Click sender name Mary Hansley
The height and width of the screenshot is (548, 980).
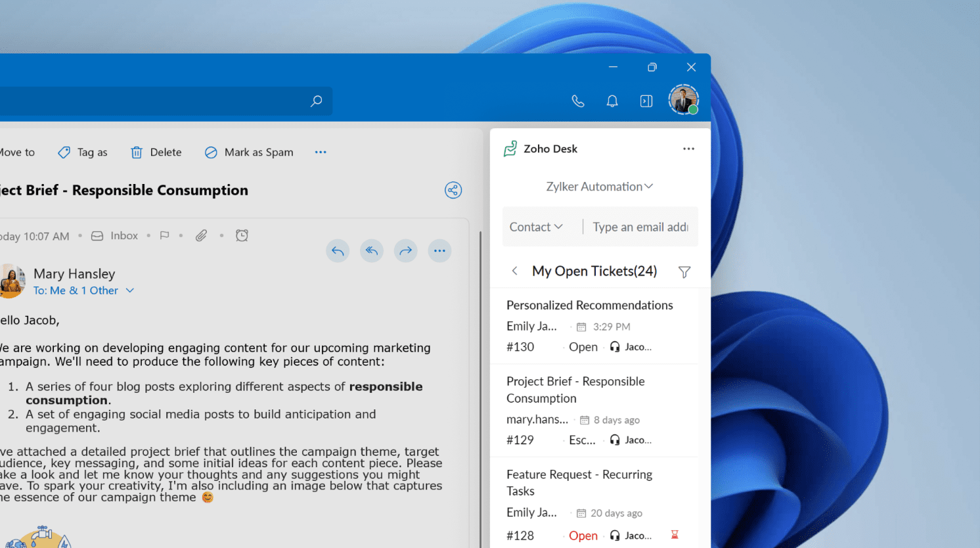click(x=74, y=274)
